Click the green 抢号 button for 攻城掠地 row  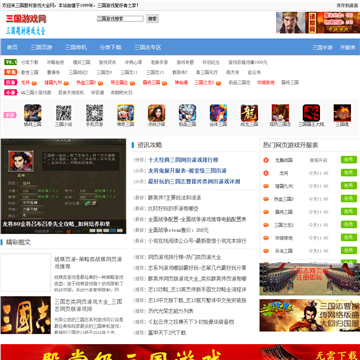349,238
